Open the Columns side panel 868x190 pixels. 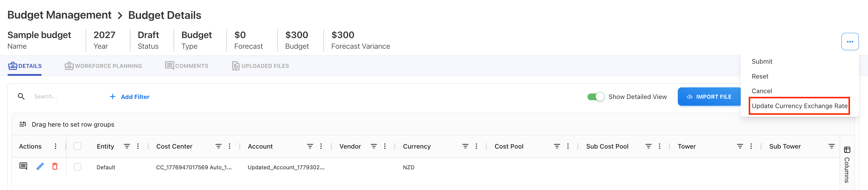[847, 165]
